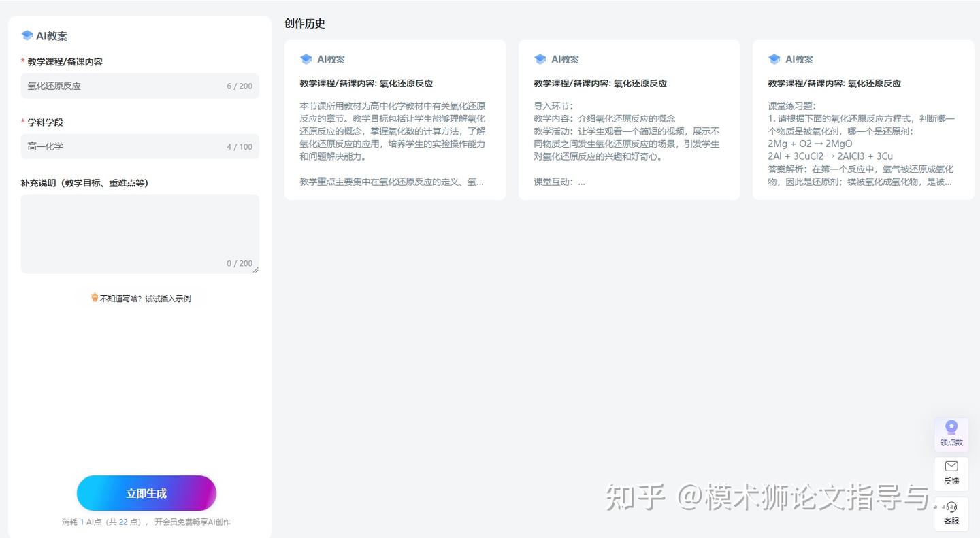
Task: Click the 补充说明 textarea resize handle
Action: (x=257, y=271)
